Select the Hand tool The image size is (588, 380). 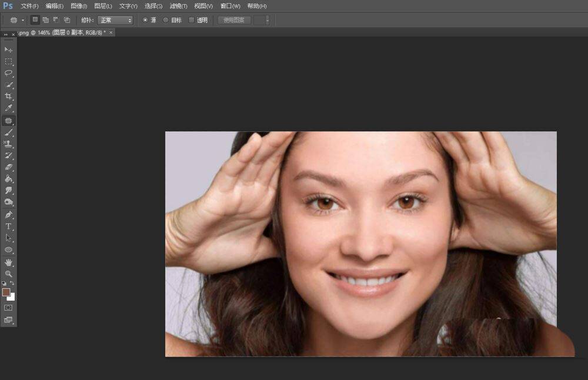pos(8,262)
